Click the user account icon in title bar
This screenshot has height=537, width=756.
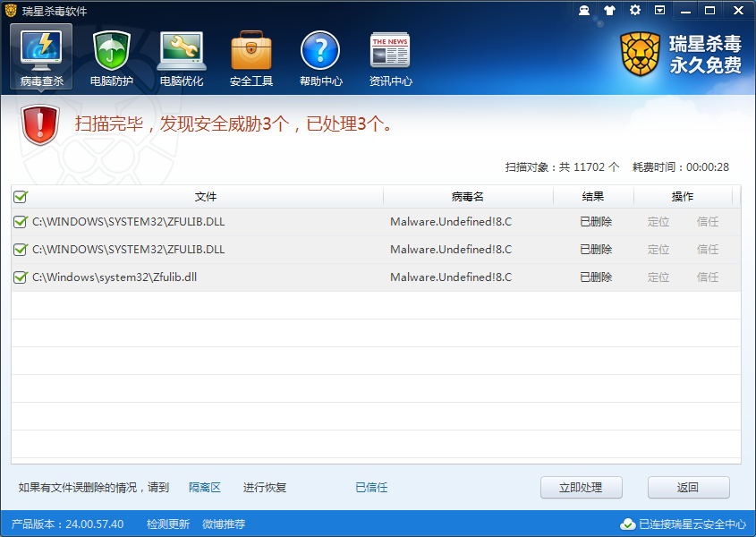(584, 10)
